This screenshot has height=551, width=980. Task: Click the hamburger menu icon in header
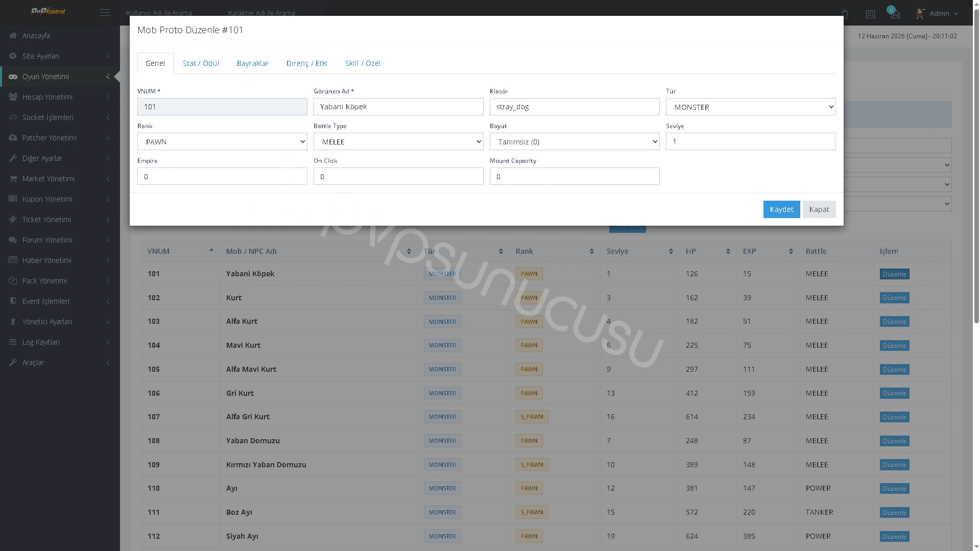tap(105, 13)
